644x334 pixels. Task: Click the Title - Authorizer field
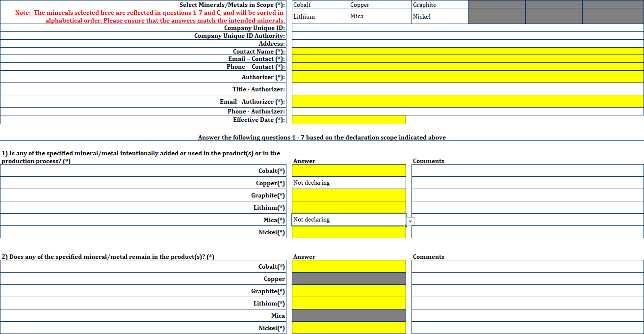[467, 89]
